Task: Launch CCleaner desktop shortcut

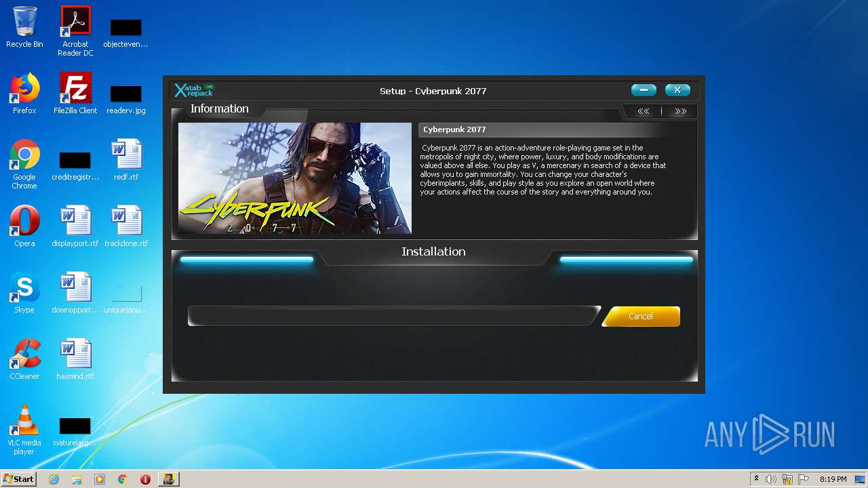Action: 24,359
